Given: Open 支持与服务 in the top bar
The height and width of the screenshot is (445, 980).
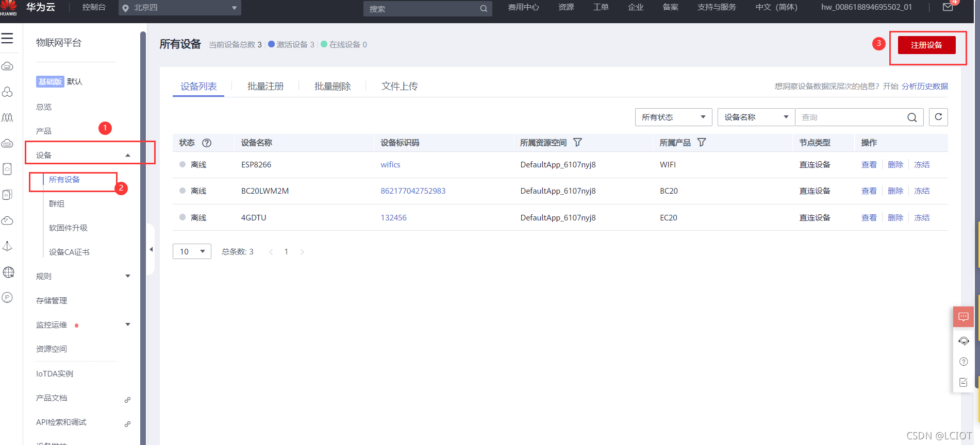Looking at the screenshot, I should tap(717, 7).
